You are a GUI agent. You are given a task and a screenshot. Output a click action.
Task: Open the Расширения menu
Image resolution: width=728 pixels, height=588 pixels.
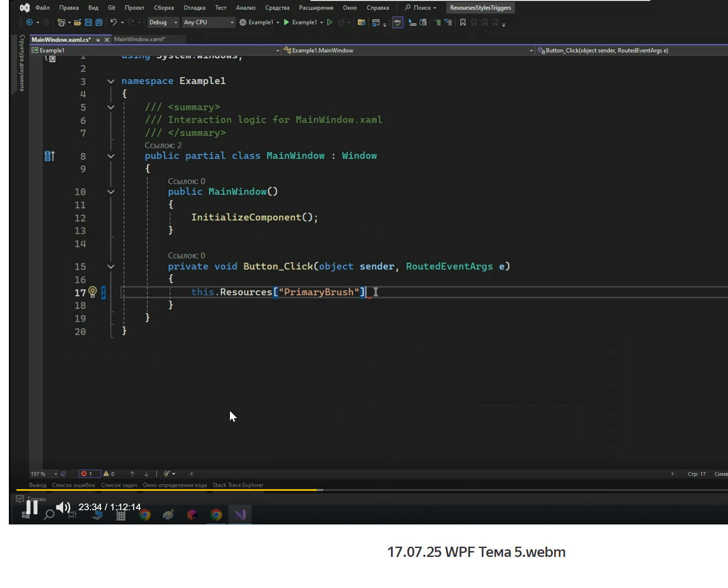(x=316, y=8)
